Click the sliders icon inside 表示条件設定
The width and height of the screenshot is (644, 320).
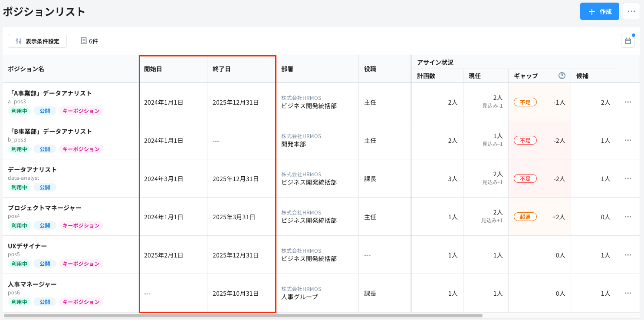[x=18, y=40]
